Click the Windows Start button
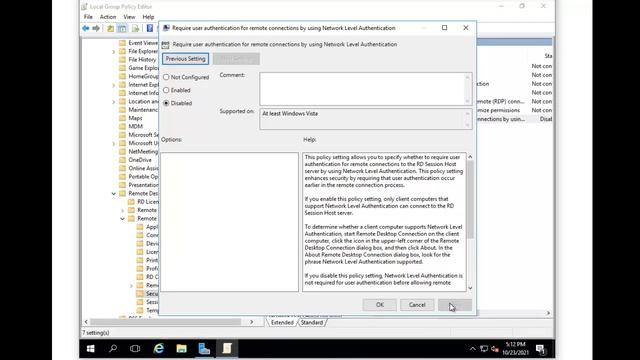This screenshot has height=360, width=640. click(91, 349)
